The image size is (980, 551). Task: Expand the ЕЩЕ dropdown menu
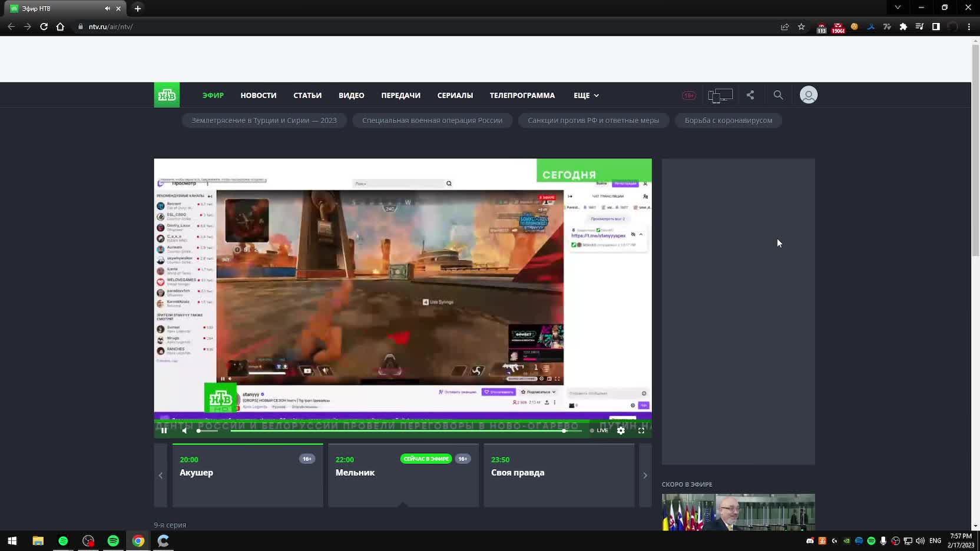[x=586, y=95]
